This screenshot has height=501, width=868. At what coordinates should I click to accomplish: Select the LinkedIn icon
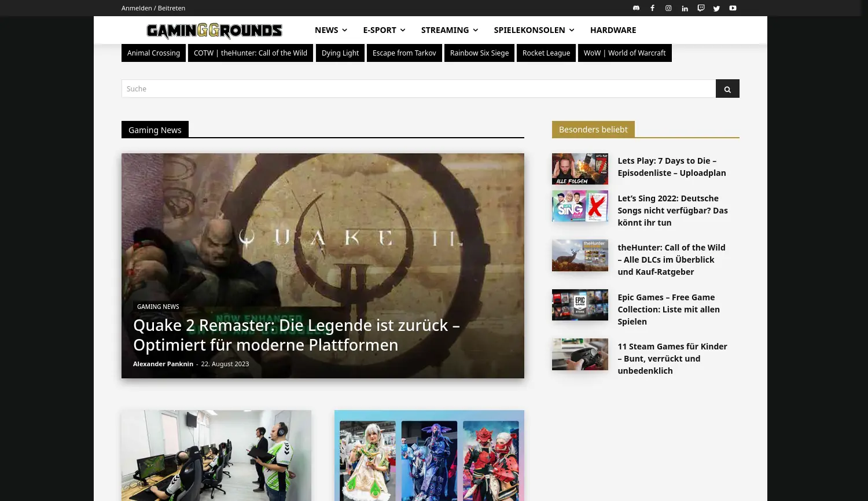pos(685,8)
